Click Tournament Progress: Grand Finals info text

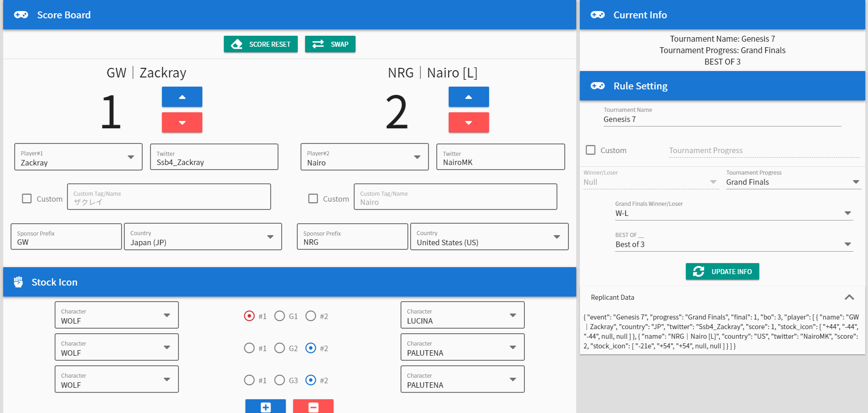point(722,50)
